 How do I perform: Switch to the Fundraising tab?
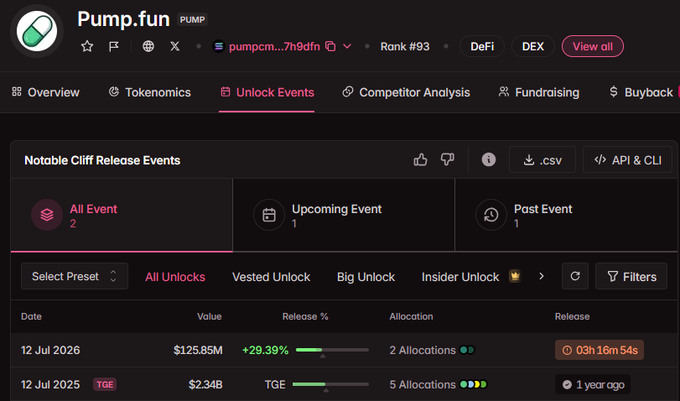[x=539, y=92]
